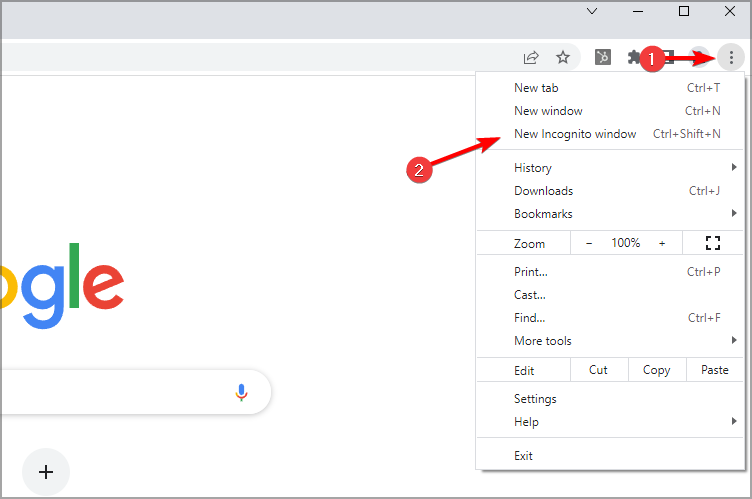Decrease zoom with the minus button
This screenshot has height=499, width=752.
pos(589,243)
